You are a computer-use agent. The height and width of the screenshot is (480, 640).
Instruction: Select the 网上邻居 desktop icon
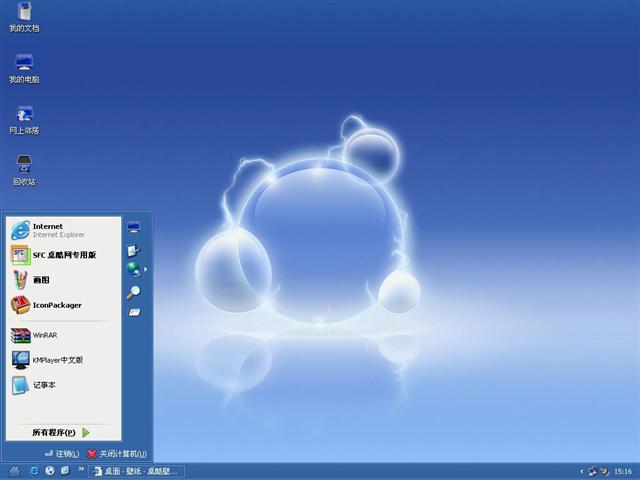click(24, 120)
